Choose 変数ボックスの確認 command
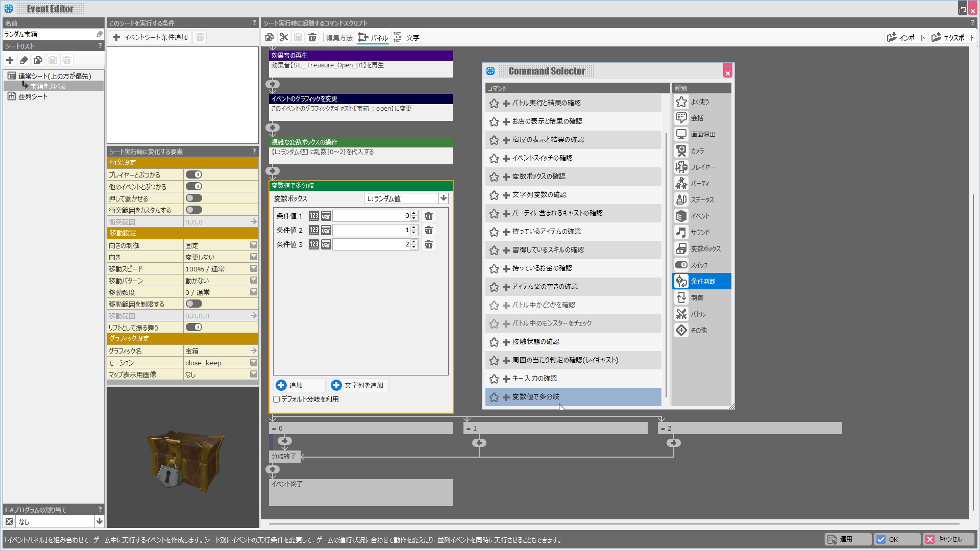 pos(573,177)
